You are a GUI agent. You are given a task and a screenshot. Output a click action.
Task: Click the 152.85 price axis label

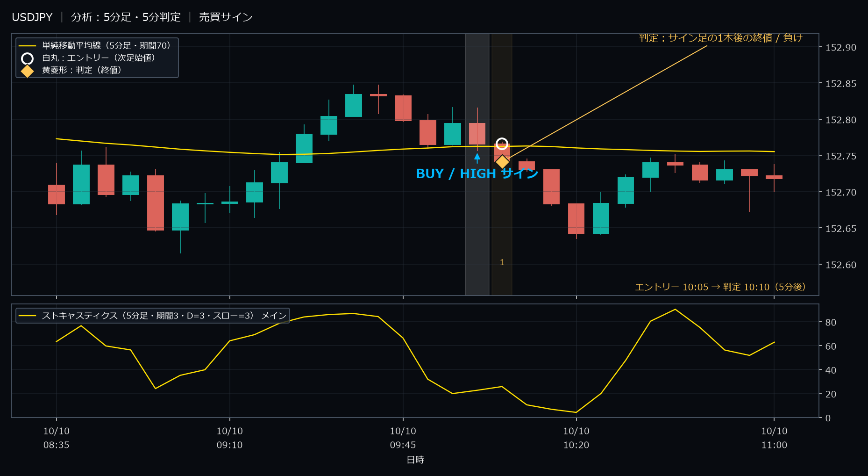[840, 84]
